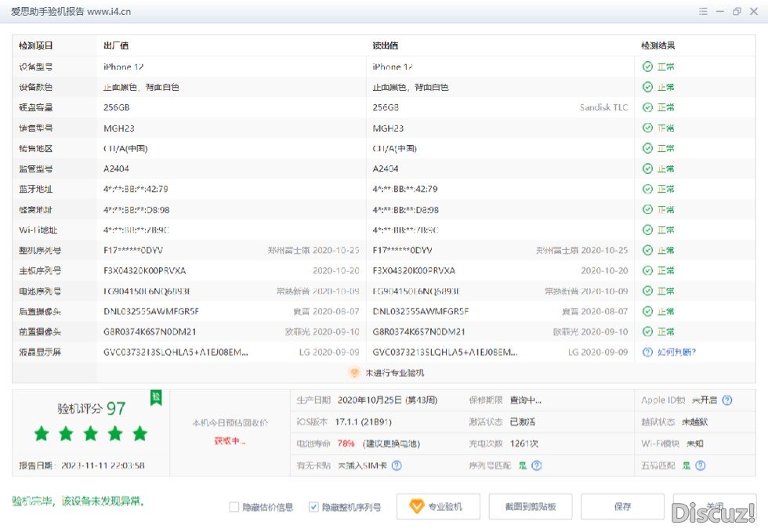Click the 生产日期 value 2020年10月25日
The height and width of the screenshot is (532, 768).
387,400
